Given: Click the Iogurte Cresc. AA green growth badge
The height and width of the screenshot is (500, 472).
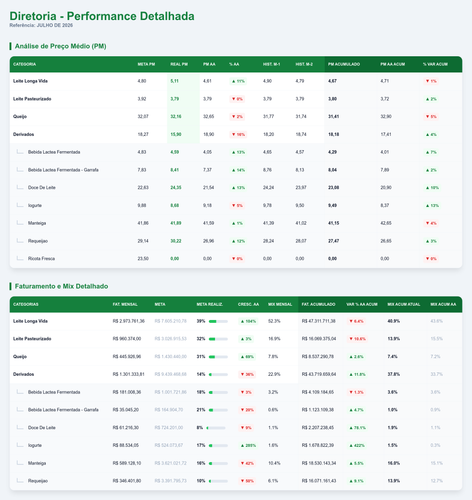Looking at the screenshot, I should 248,445.
